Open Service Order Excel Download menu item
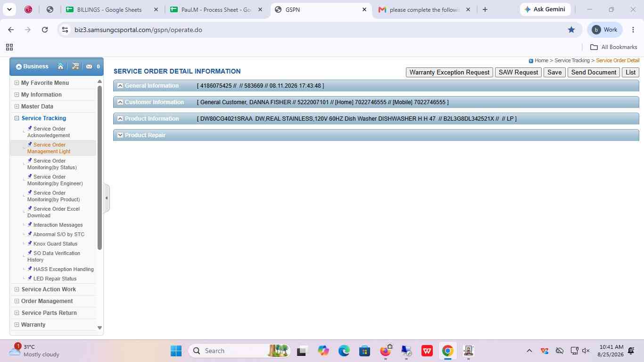Viewport: 644px width, 362px height. pyautogui.click(x=53, y=212)
